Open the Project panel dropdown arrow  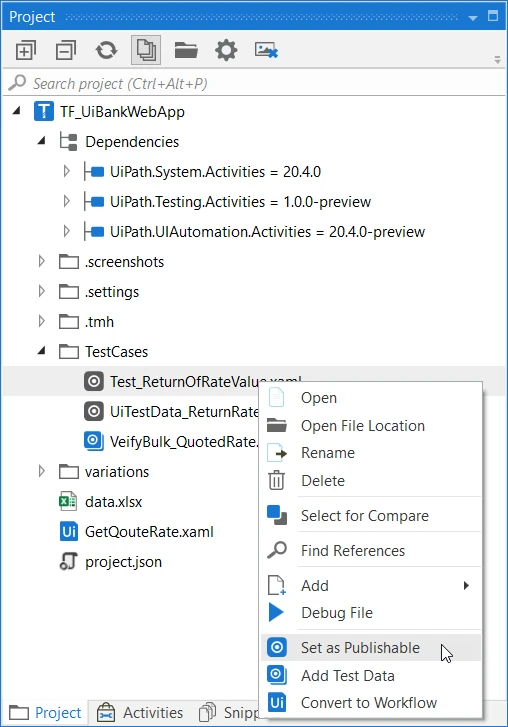473,18
